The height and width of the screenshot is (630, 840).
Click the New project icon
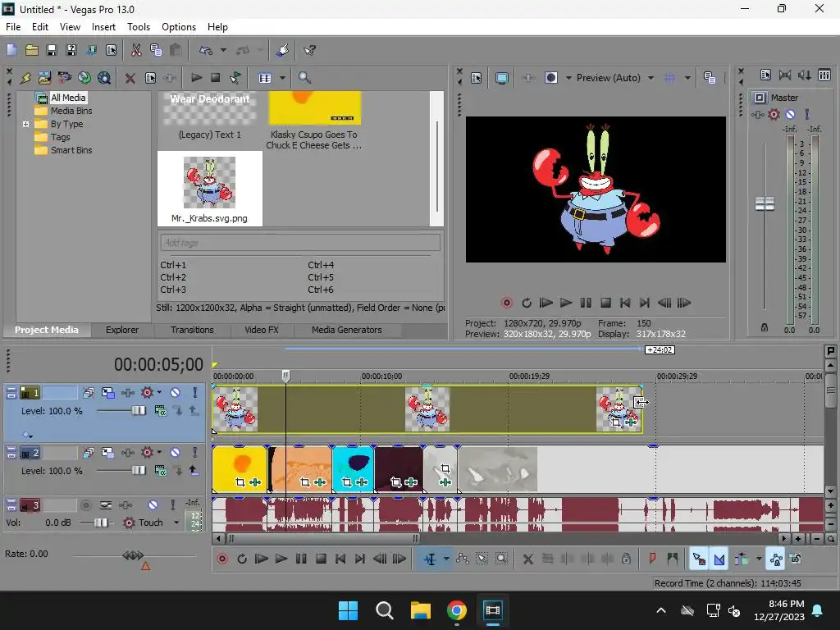tap(11, 50)
